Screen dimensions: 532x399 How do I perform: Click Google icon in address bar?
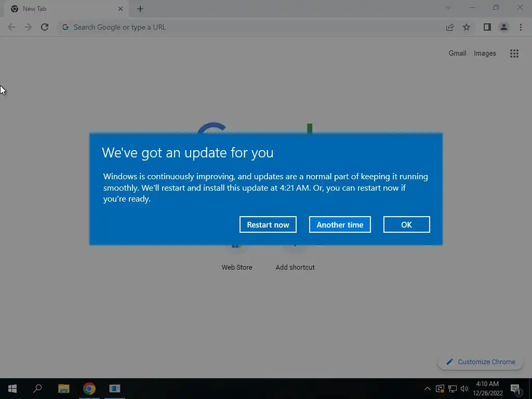pyautogui.click(x=65, y=27)
